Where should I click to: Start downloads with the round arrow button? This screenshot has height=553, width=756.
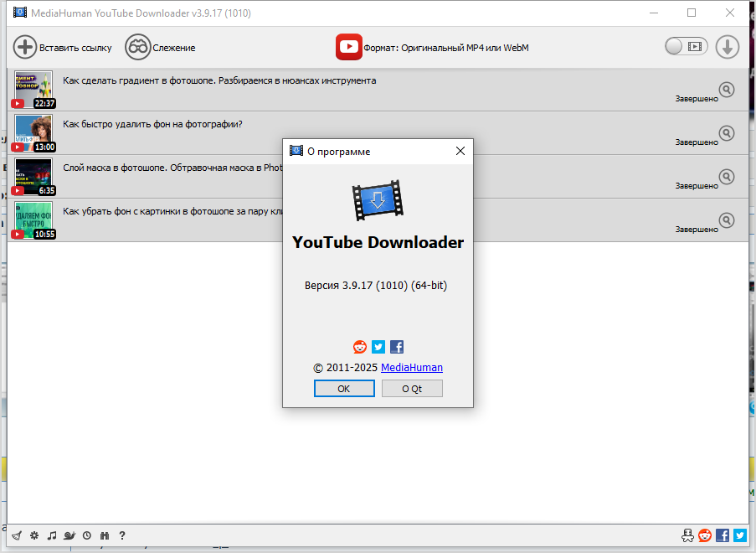pyautogui.click(x=727, y=47)
